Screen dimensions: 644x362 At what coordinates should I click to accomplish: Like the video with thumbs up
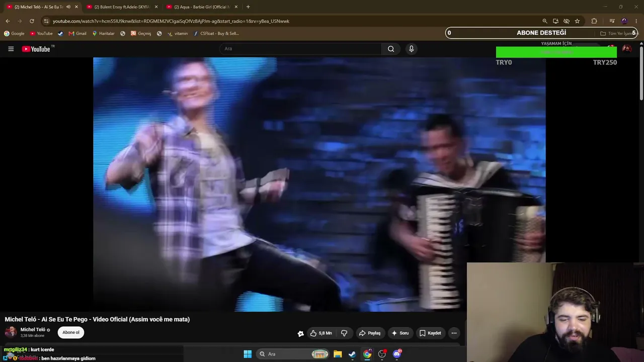click(320, 333)
